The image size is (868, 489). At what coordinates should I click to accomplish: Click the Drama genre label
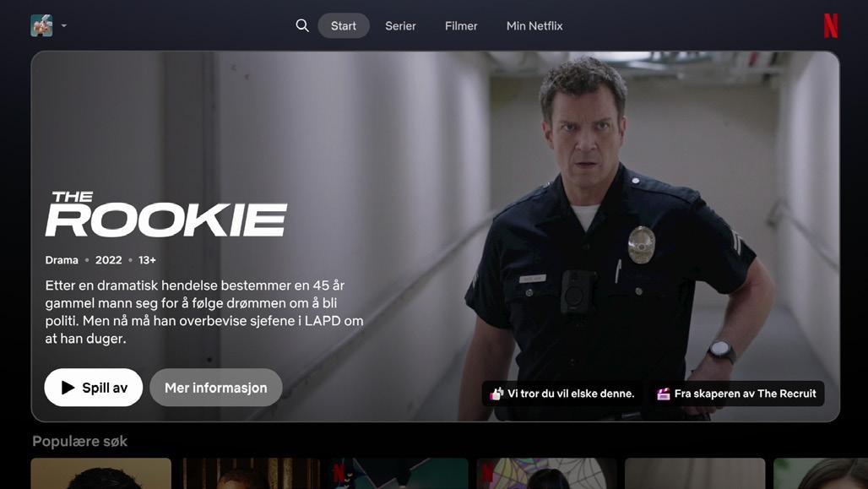click(62, 260)
